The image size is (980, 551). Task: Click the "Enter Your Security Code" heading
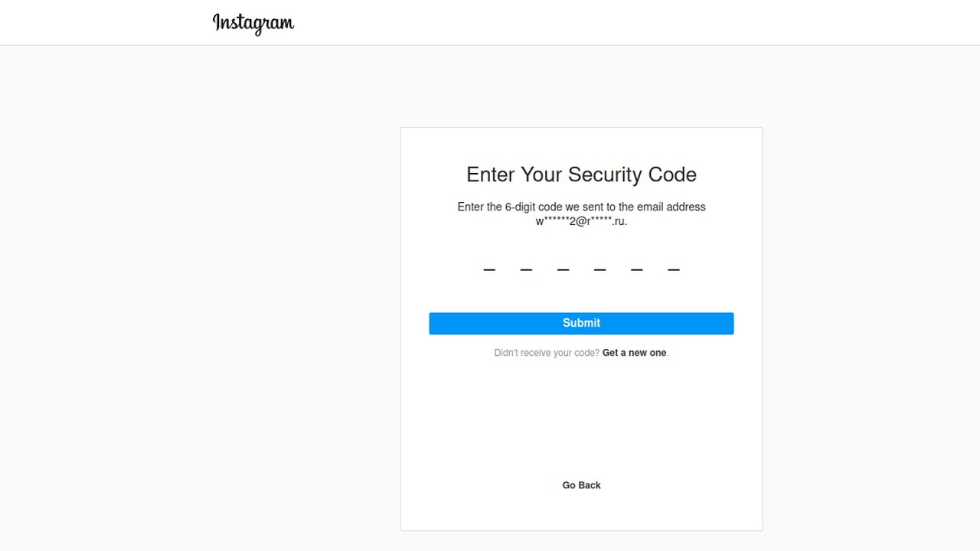(581, 174)
